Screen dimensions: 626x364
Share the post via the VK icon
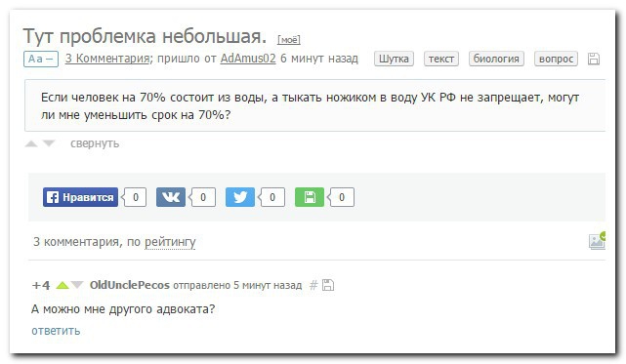coord(171,197)
